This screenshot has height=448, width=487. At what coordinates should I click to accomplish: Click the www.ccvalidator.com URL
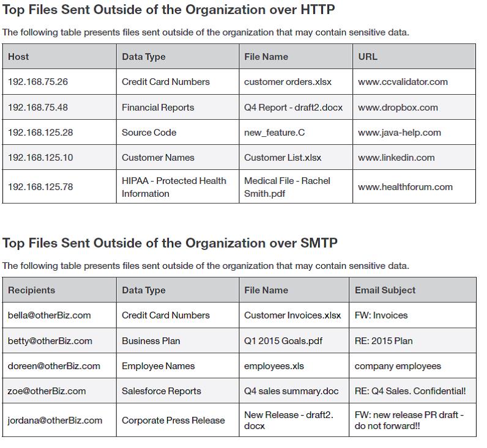click(403, 82)
